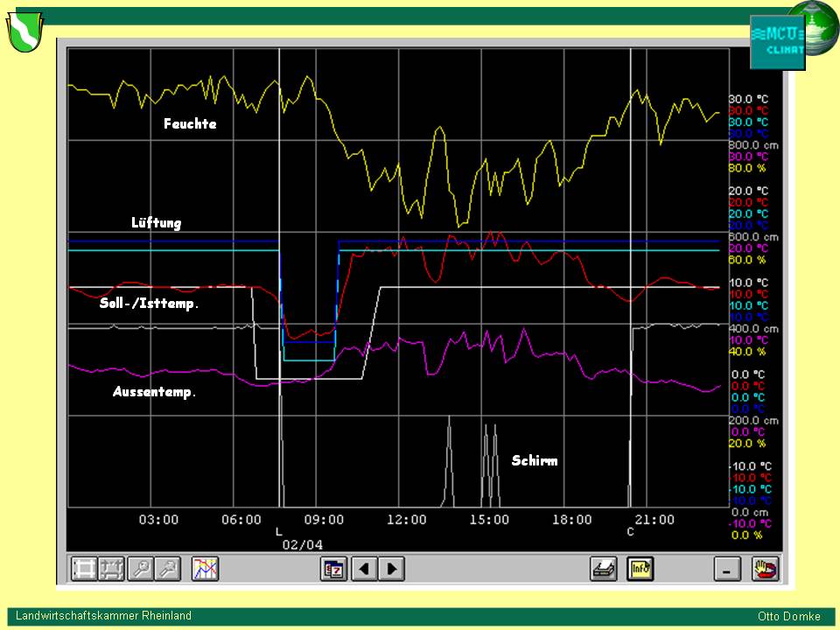Screen dimensions: 840x630
Task: Click the Lüftung curve label
Action: (156, 223)
